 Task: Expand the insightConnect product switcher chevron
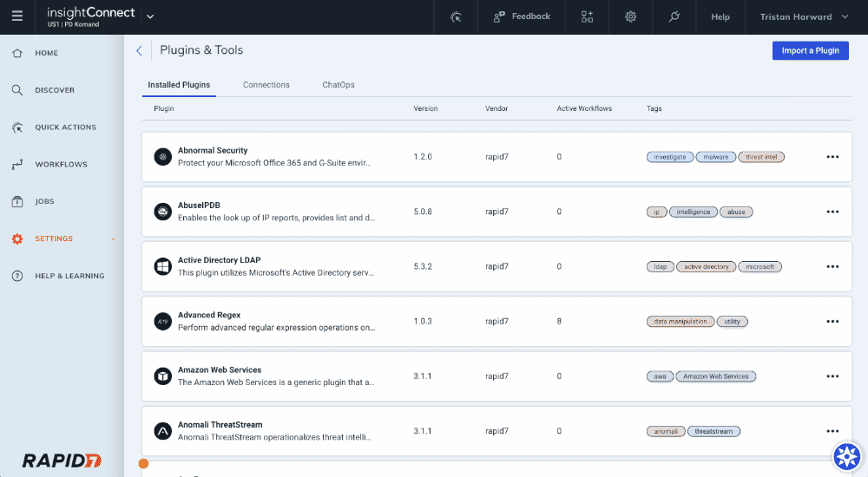coord(150,17)
